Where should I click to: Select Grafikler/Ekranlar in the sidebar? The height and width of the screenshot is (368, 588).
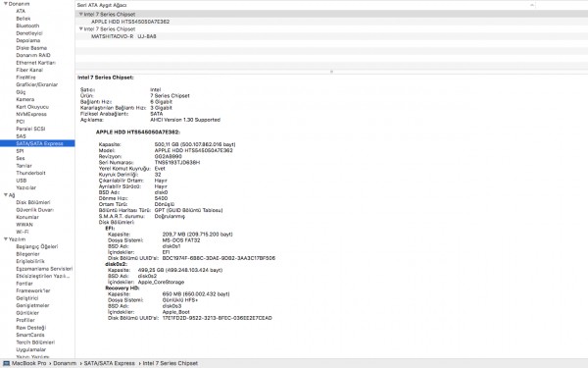click(37, 84)
